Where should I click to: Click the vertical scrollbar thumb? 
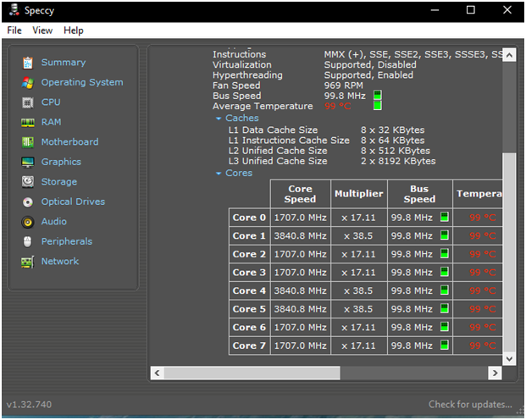[x=509, y=253]
